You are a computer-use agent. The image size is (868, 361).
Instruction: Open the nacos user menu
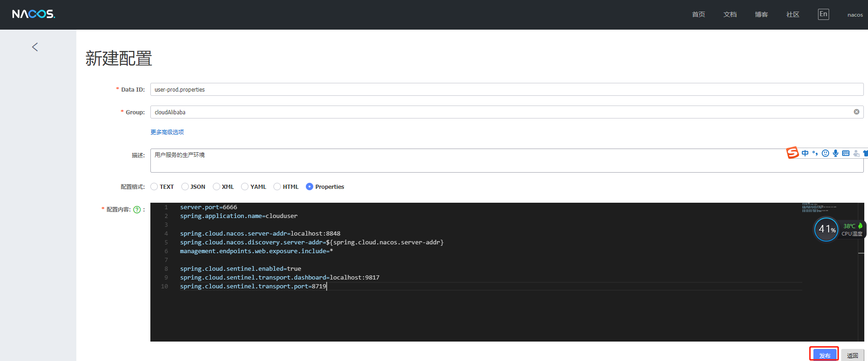855,15
